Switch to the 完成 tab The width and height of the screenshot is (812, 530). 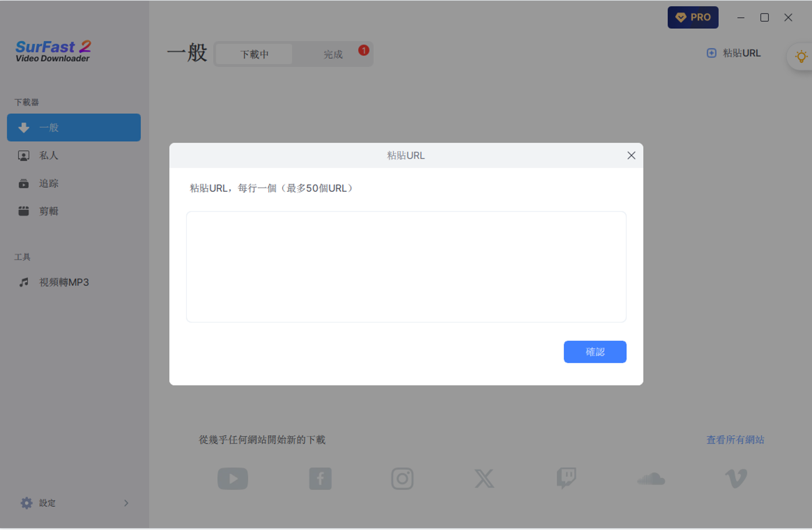(x=333, y=54)
